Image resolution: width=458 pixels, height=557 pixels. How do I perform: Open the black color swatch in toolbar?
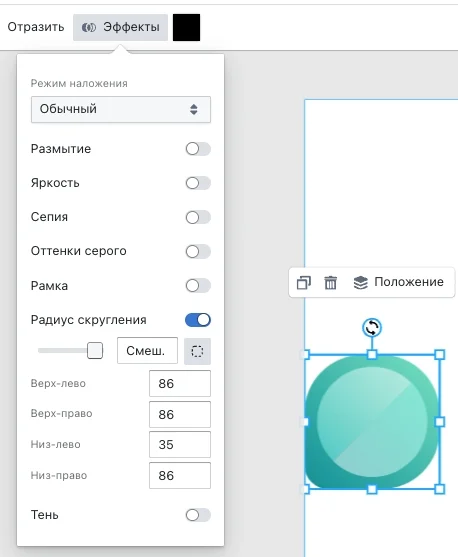(x=187, y=27)
